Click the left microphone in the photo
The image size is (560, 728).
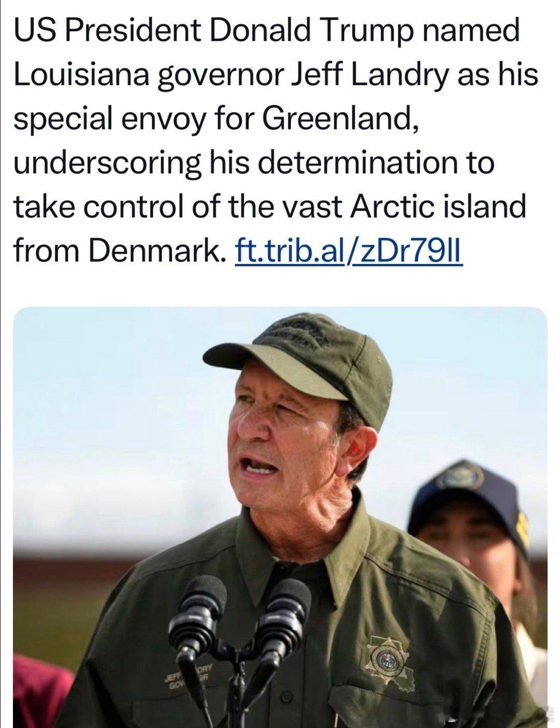pos(200,614)
